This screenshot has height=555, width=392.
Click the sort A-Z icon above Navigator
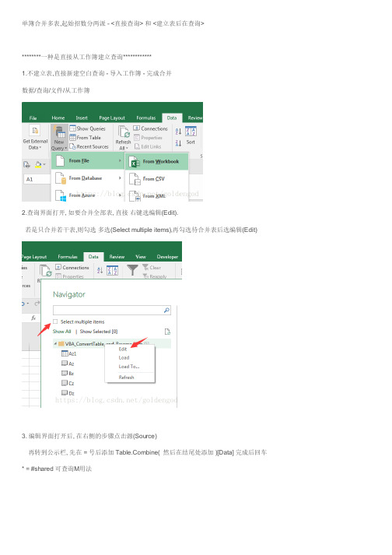pos(100,270)
